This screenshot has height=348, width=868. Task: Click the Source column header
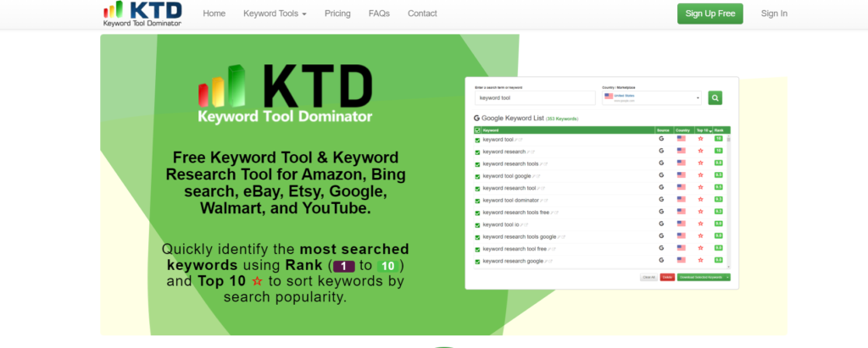click(663, 130)
